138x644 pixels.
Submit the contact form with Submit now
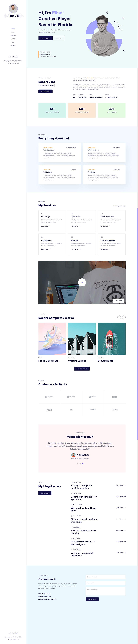[x=92, y=599]
